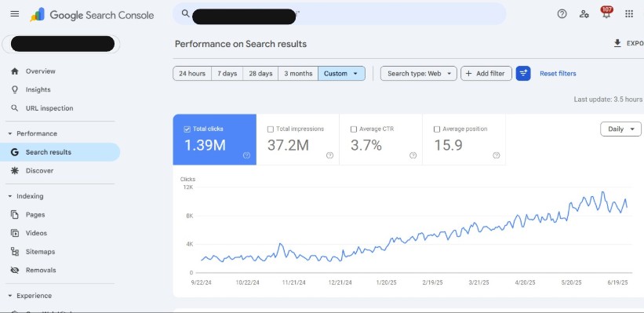Check the Total impressions checkbox
Screen dimensions: 644x313
[x=271, y=129]
